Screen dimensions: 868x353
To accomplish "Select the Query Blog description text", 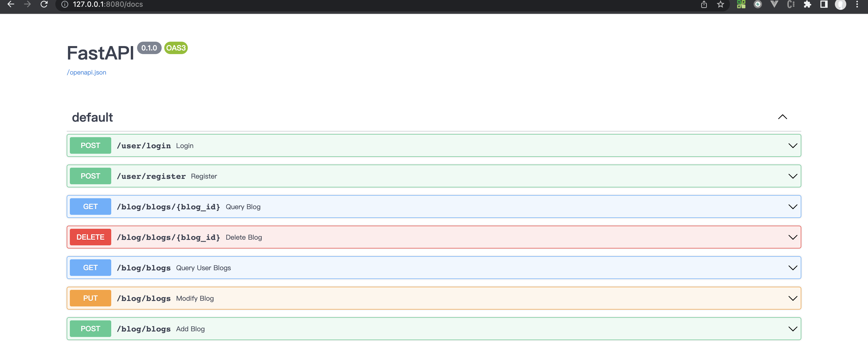I will [243, 207].
